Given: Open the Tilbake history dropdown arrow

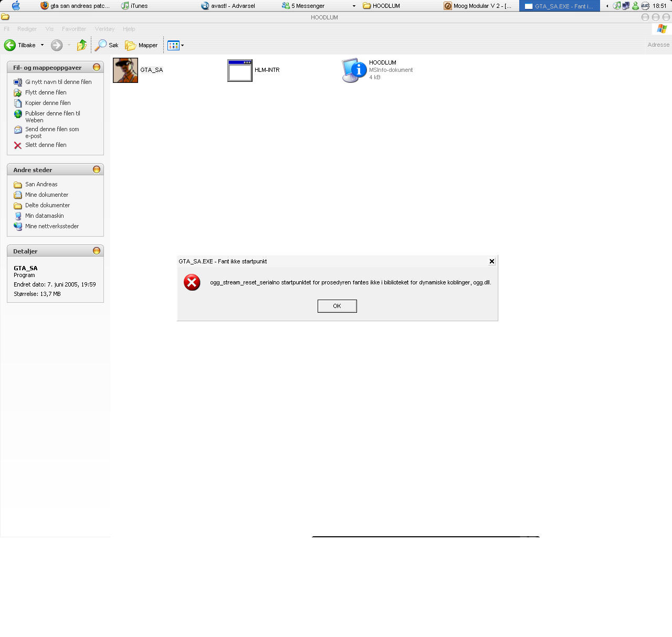Looking at the screenshot, I should pyautogui.click(x=42, y=45).
